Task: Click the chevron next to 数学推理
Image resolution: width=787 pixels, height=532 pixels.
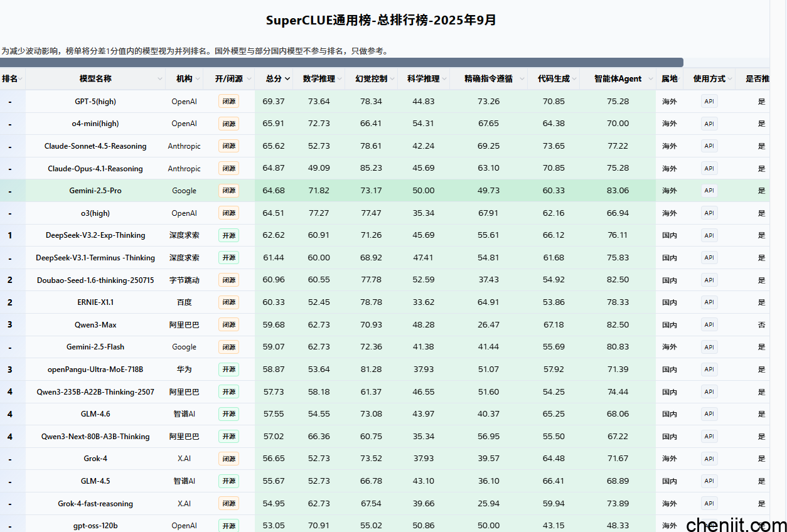Action: click(x=340, y=79)
